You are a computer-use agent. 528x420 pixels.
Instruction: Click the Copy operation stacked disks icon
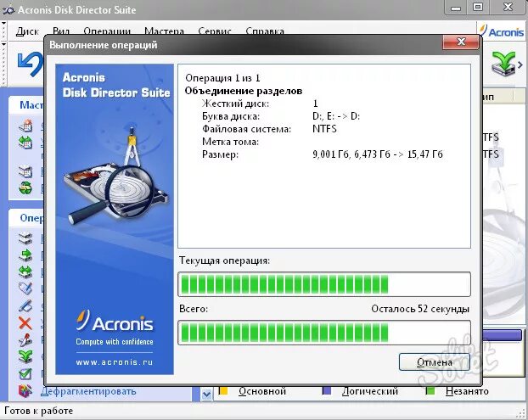25,238
